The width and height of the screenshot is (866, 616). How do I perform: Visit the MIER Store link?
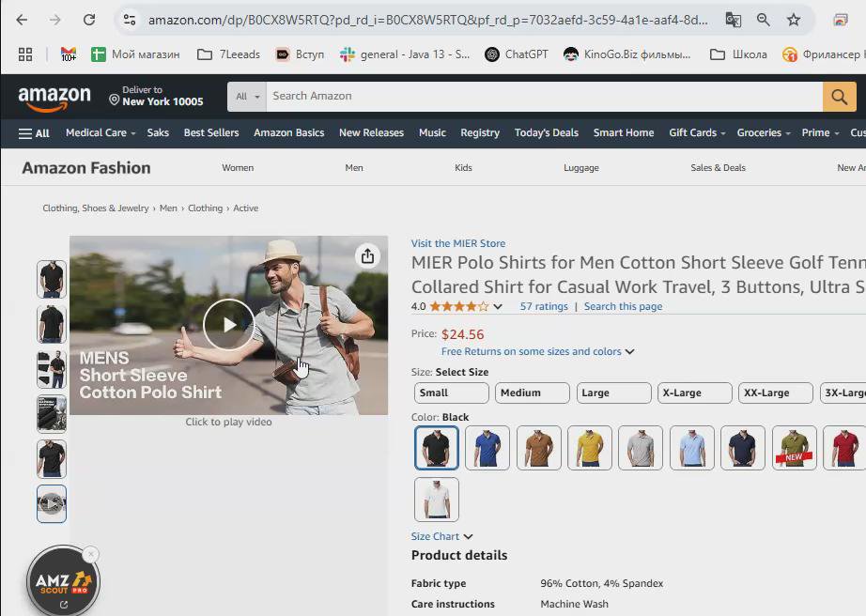pos(457,243)
